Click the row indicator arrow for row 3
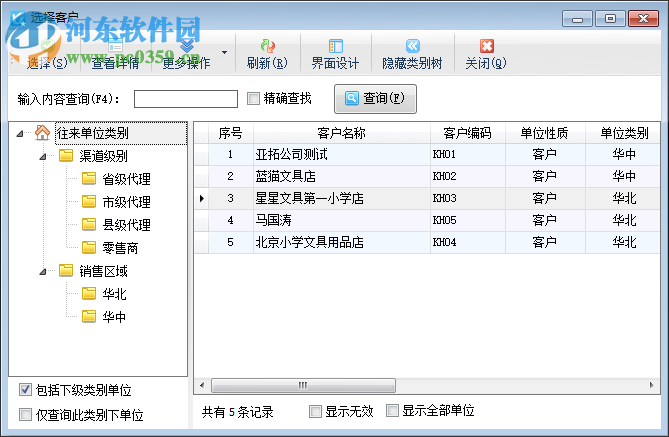The width and height of the screenshot is (669, 437). [201, 198]
